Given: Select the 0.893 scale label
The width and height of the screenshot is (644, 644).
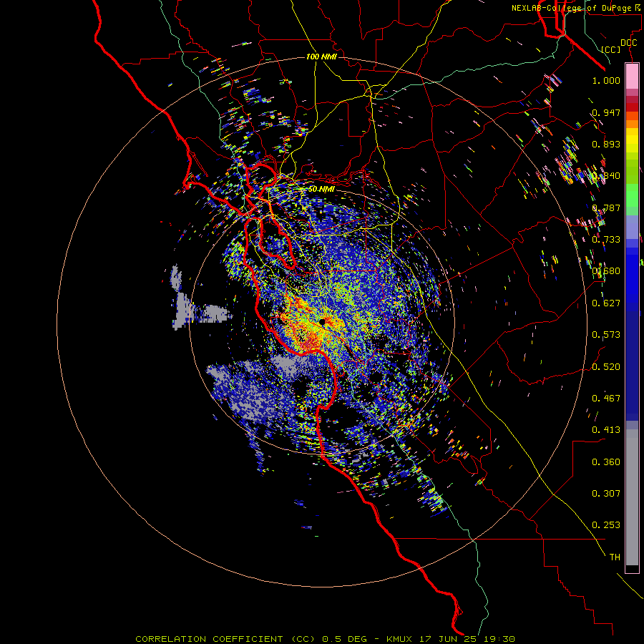Looking at the screenshot, I should coord(606,144).
